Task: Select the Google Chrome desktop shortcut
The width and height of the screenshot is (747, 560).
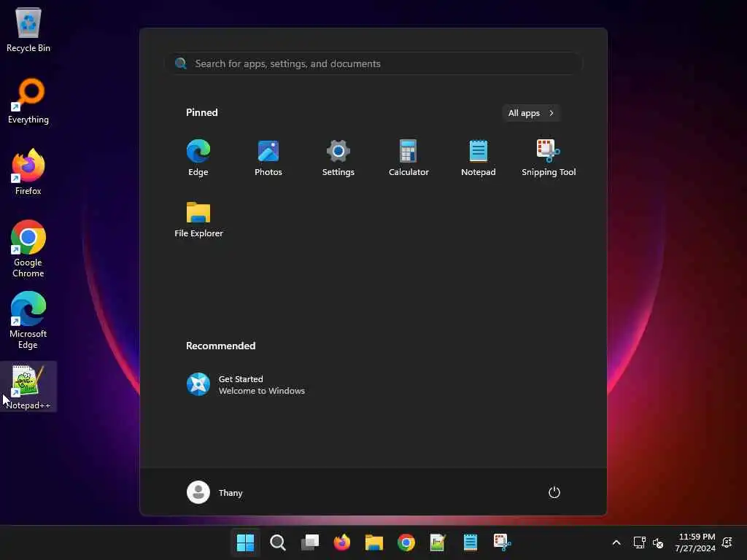Action: 28,249
